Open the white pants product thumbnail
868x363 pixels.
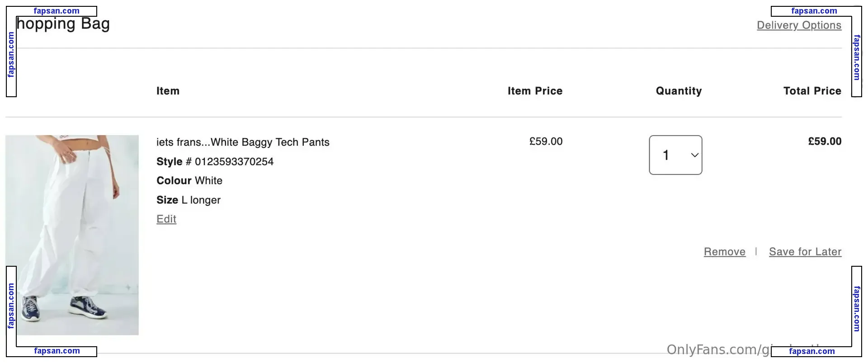coord(72,235)
